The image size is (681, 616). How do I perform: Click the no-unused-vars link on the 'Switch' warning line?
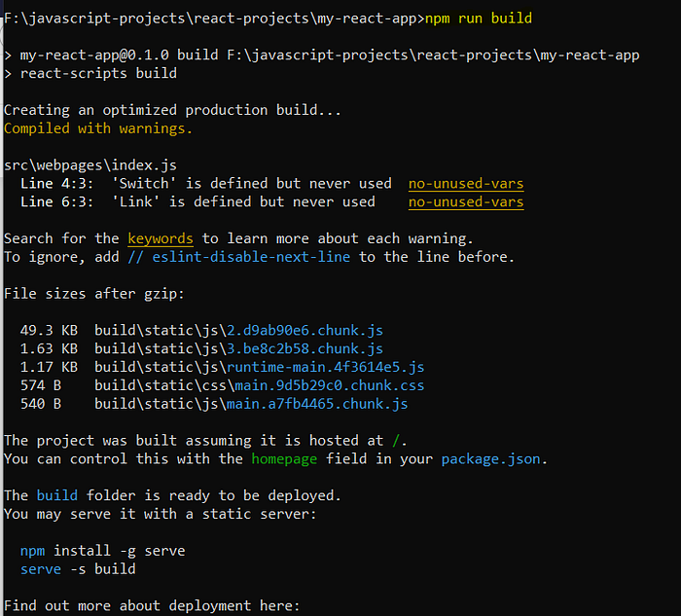(466, 184)
